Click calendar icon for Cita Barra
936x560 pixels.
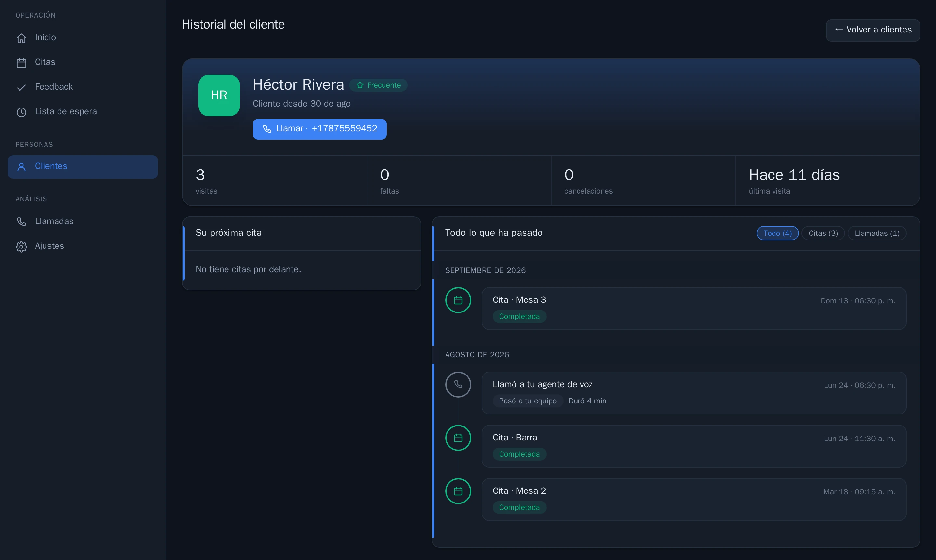458,438
